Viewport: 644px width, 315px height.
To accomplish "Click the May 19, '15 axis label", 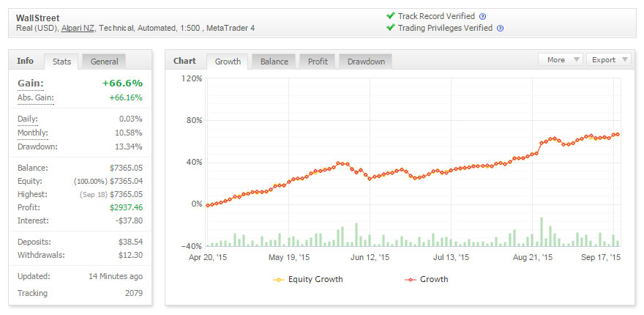I will click(289, 257).
